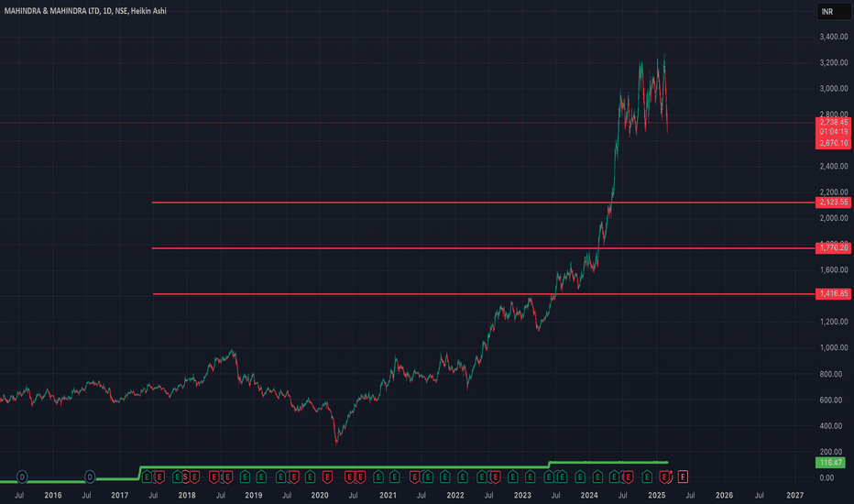Click the 2018 label on time axis
This screenshot has height=504, width=854.
tap(187, 495)
